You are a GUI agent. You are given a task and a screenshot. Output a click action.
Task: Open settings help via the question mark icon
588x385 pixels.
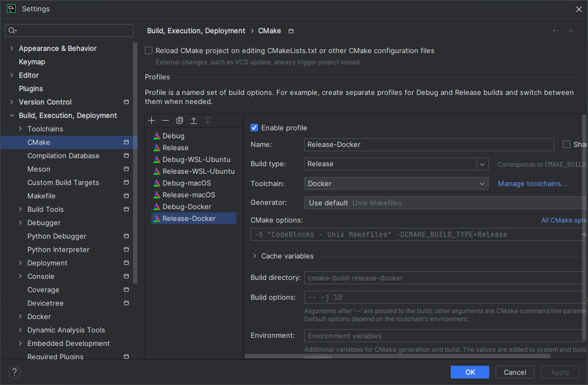(x=14, y=372)
